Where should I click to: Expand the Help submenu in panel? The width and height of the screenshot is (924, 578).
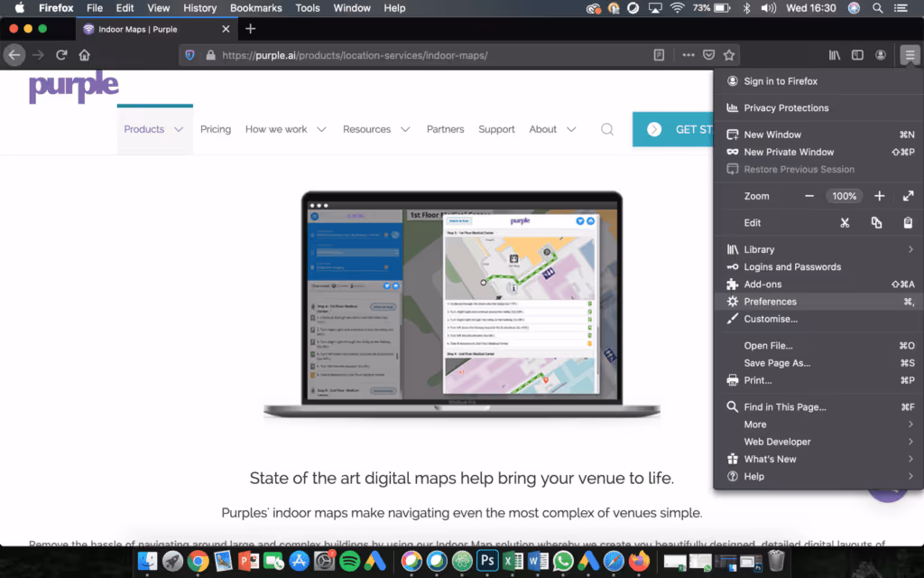(818, 477)
